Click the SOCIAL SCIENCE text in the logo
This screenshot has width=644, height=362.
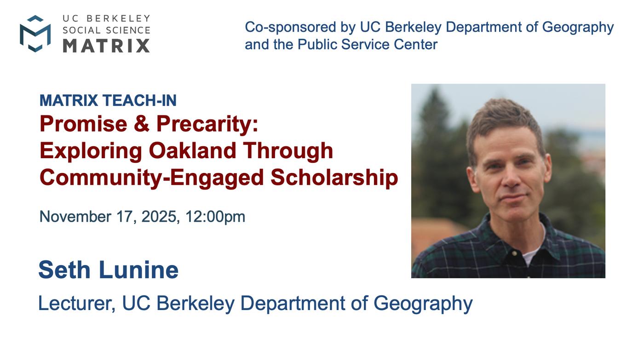point(106,30)
